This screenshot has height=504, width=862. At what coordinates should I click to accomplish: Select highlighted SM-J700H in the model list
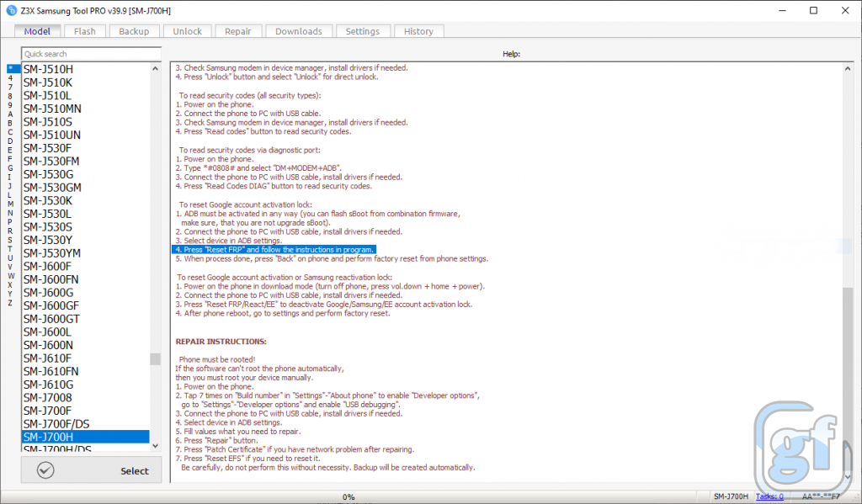tap(85, 437)
